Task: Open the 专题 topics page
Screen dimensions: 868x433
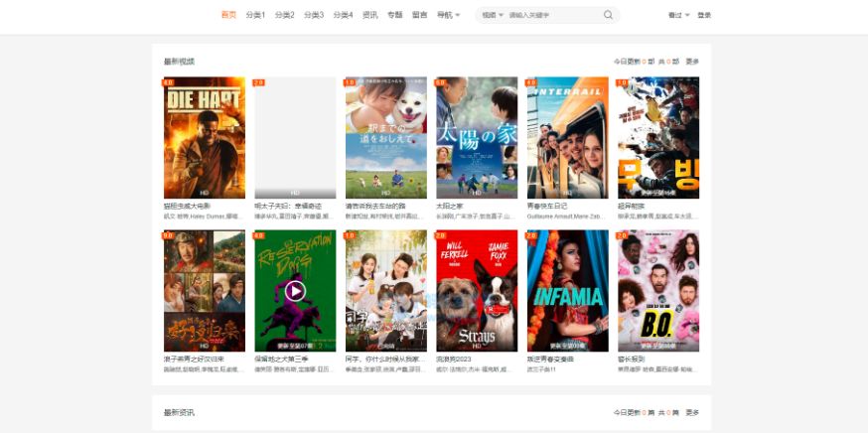Action: 394,15
